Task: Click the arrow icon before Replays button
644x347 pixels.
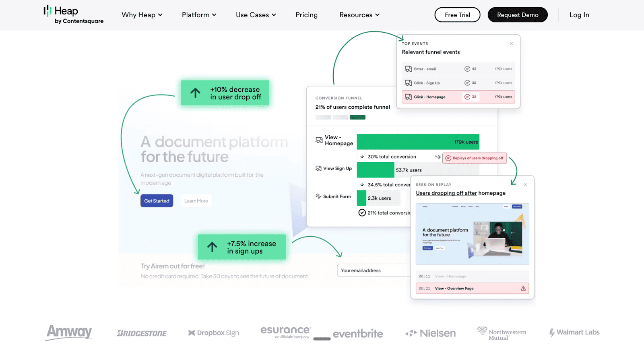Action: (438, 157)
